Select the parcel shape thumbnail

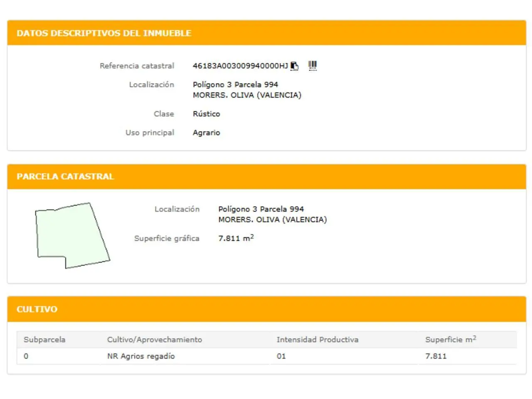(72, 235)
